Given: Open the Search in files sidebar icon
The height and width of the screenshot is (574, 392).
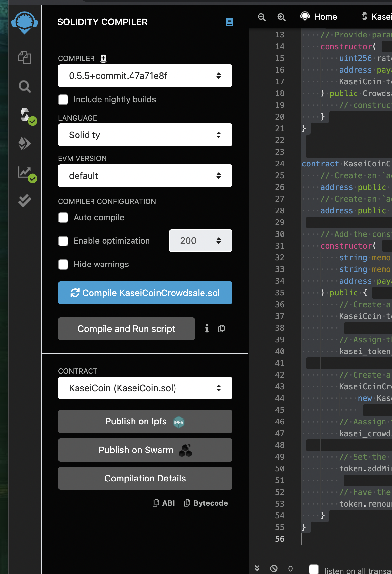Looking at the screenshot, I should coord(25,86).
